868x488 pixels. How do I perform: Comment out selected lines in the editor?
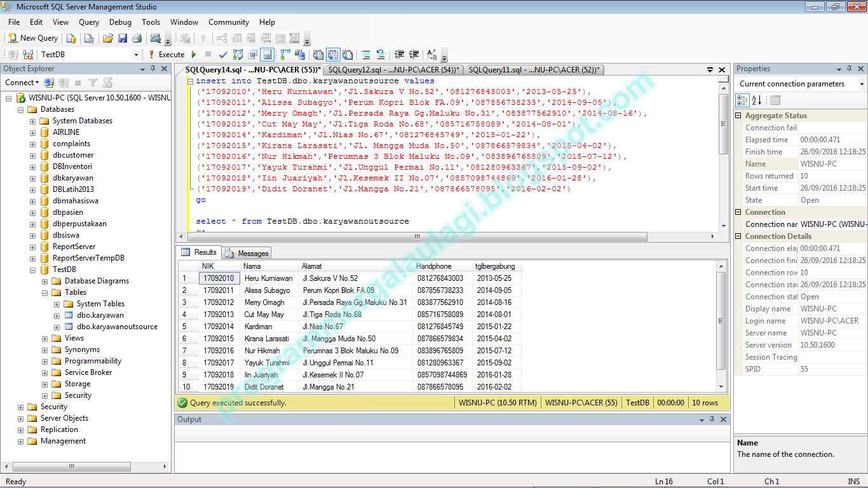click(366, 55)
